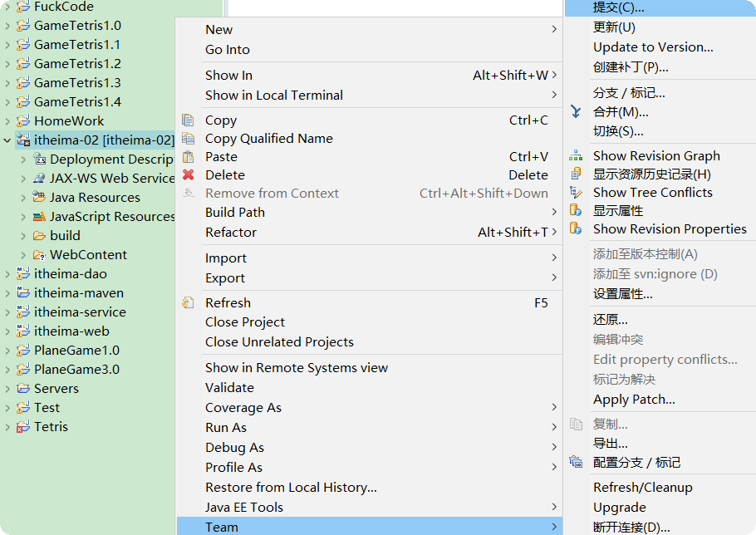
Task: Expand the itheima-service project
Action: (7, 312)
